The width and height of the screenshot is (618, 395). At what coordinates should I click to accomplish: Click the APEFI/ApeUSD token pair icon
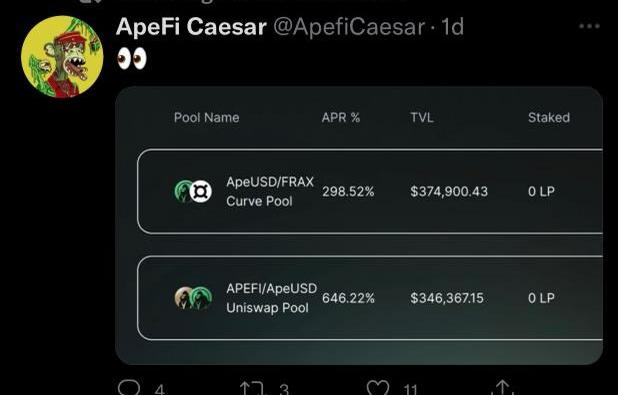(x=193, y=298)
